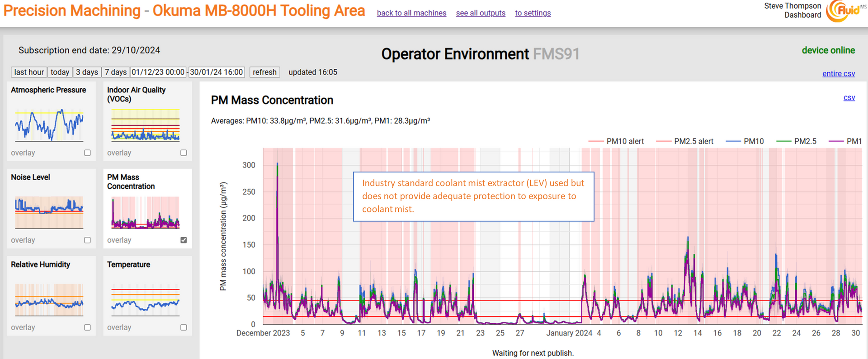This screenshot has width=868, height=359.
Task: Click the January 2024 axis label
Action: (569, 333)
